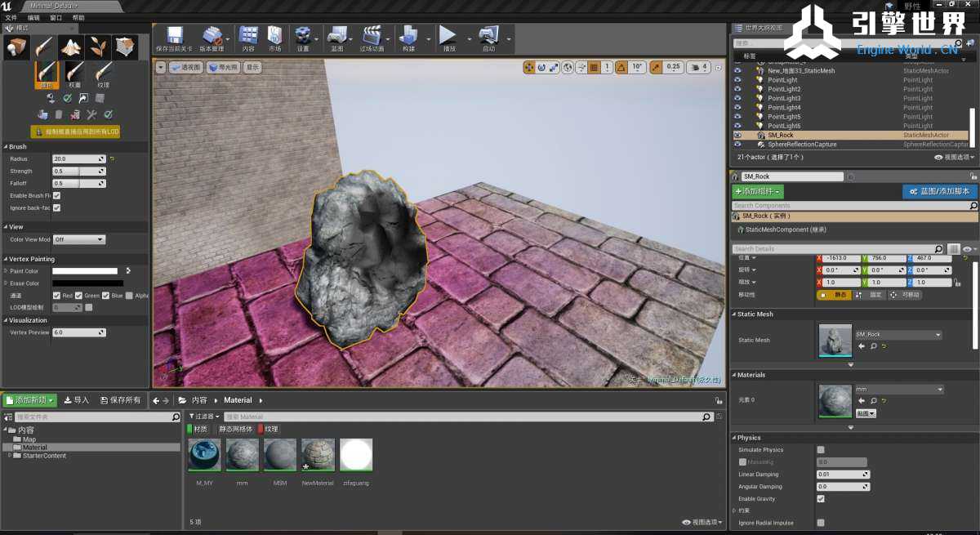Select the 纹理 texture paint brush

pos(103,74)
